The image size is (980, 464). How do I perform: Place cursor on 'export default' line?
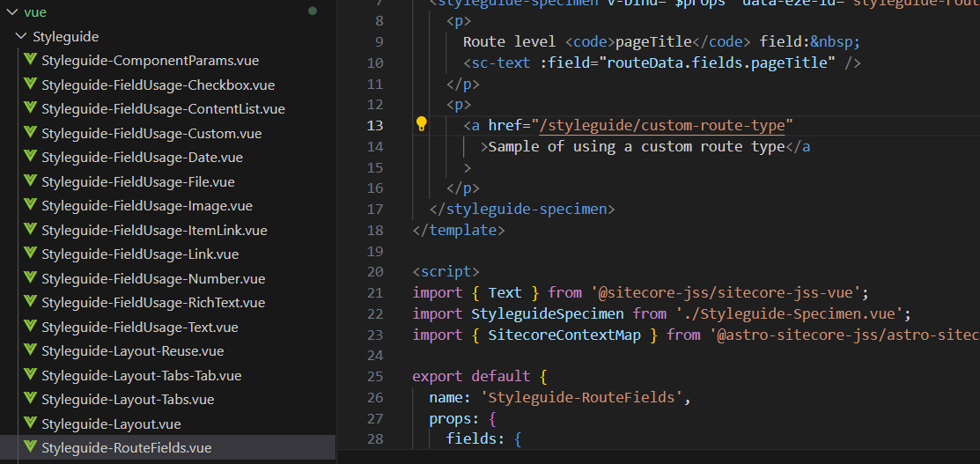click(470, 377)
